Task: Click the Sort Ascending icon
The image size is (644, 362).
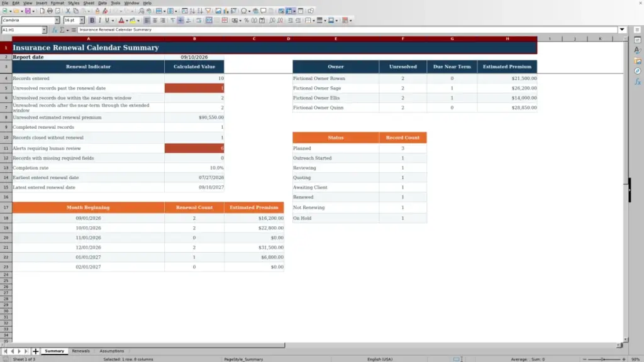Action: click(192, 11)
